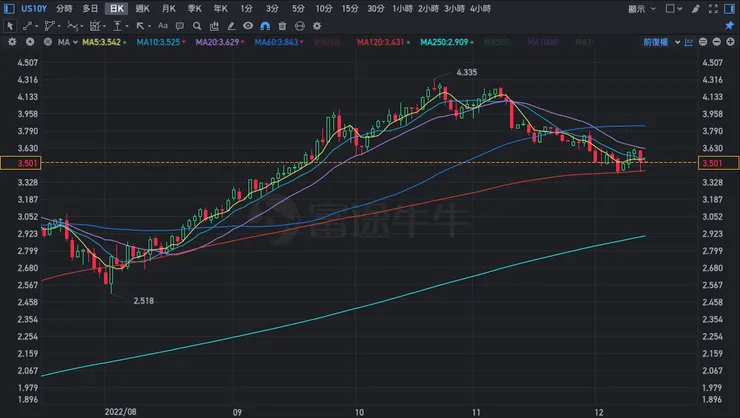Expand the wave polyline tool options arrow
This screenshot has width=740, height=418.
click(x=82, y=26)
